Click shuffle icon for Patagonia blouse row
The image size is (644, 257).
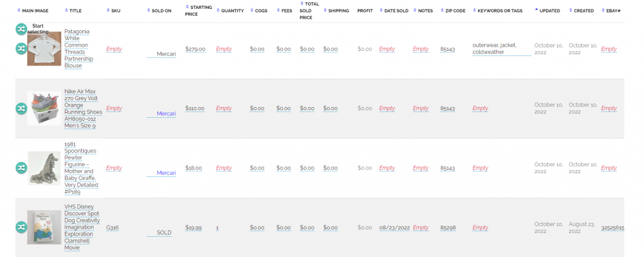point(21,49)
